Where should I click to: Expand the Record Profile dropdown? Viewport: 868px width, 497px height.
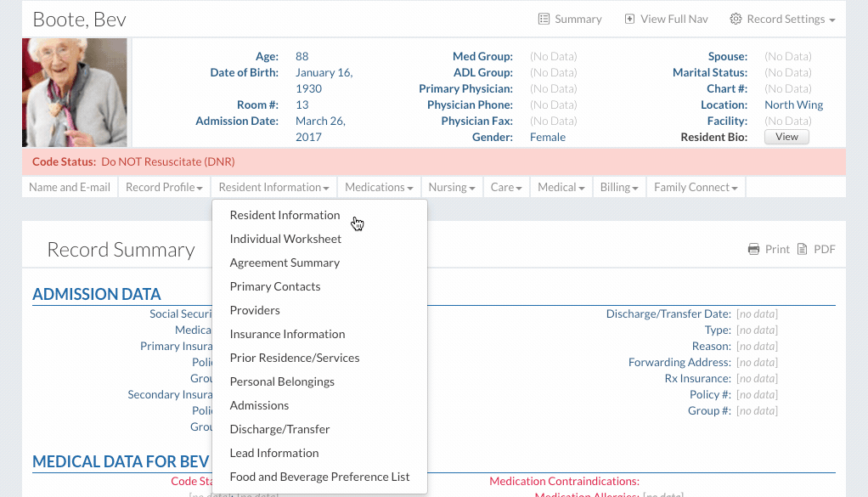click(x=164, y=187)
